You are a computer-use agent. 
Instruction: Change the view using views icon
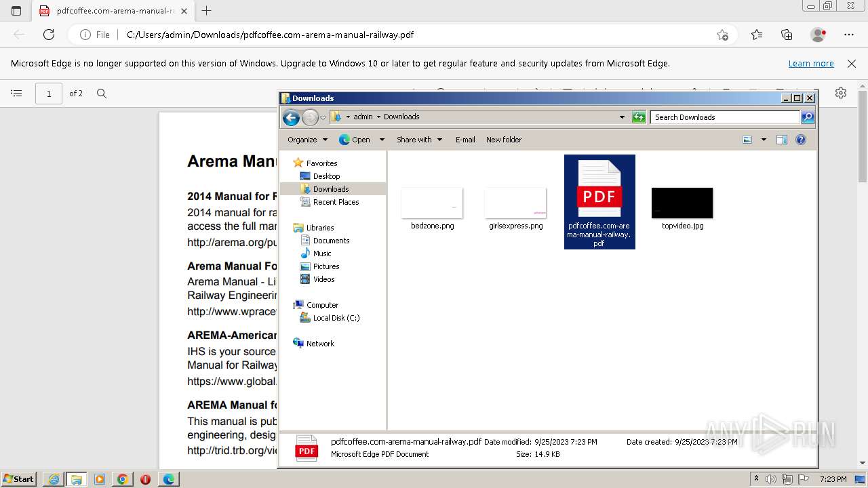(747, 140)
